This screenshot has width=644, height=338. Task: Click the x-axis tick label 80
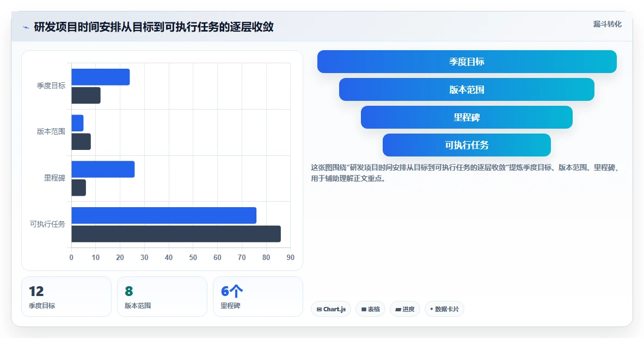[266, 257]
